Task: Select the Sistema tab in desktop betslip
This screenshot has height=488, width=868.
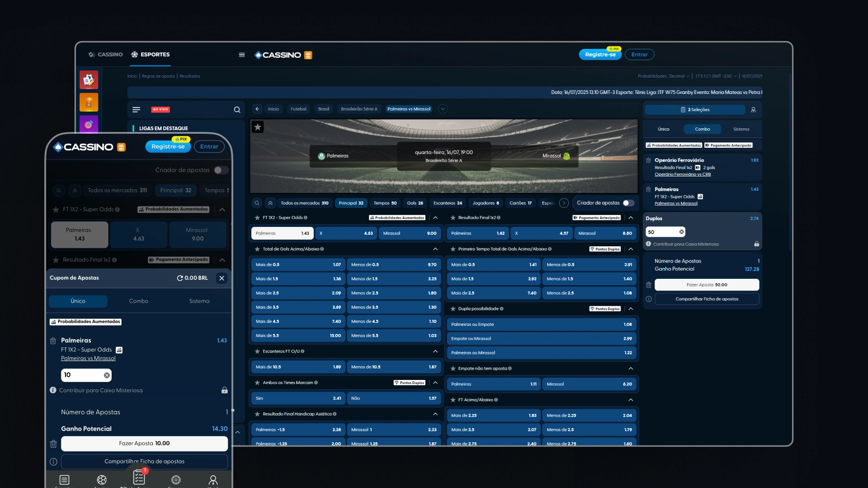Action: (741, 129)
